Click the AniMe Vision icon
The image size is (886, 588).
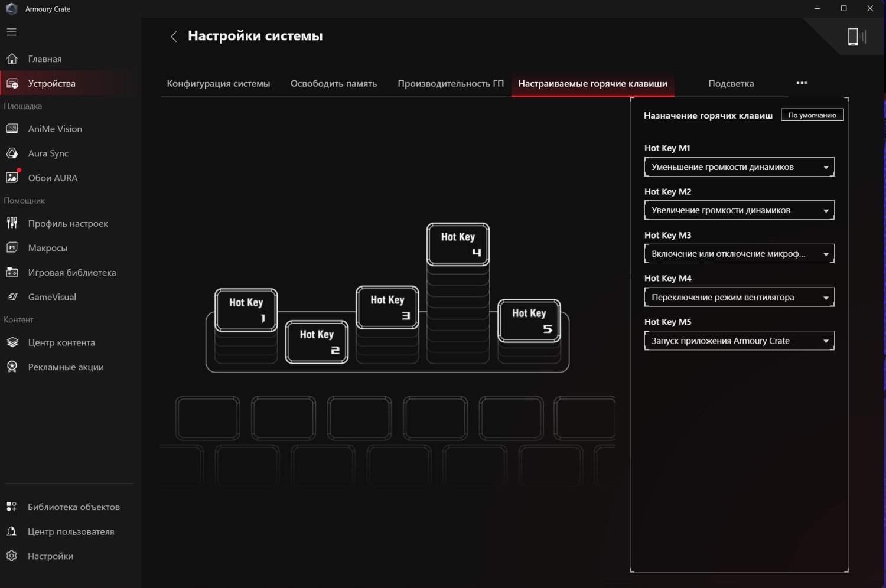12,129
